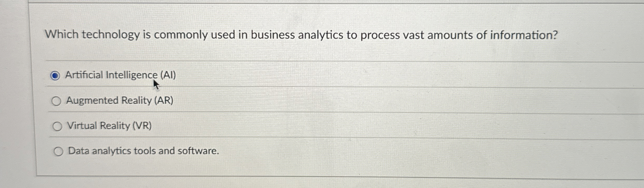Click the Augmented Reality (AR) answer label
This screenshot has height=188, width=644.
pyautogui.click(x=119, y=100)
